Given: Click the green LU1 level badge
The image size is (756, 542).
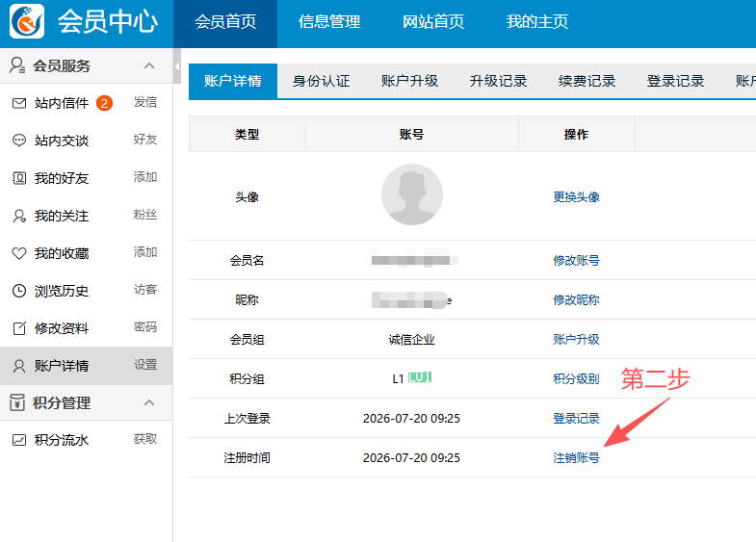Looking at the screenshot, I should pos(420,377).
